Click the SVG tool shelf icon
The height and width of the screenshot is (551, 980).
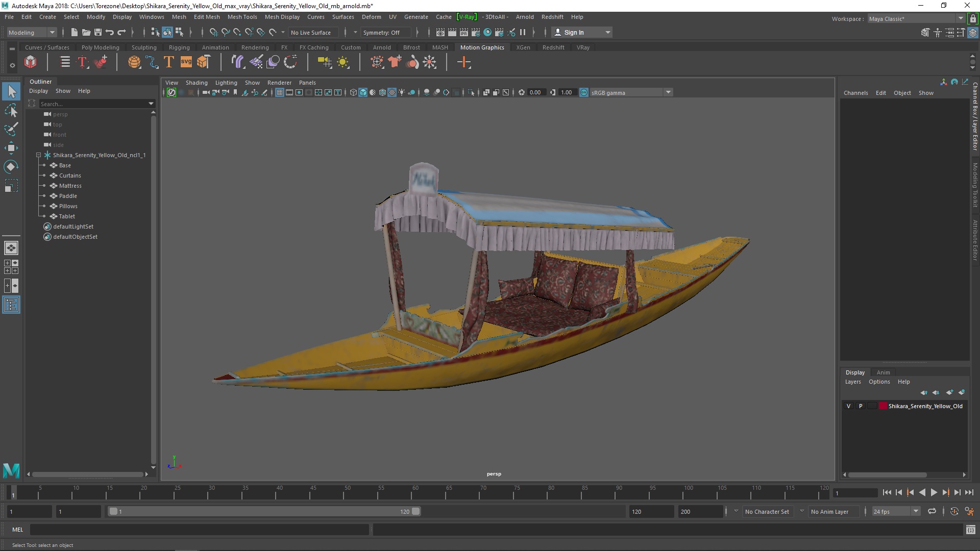[x=186, y=62]
